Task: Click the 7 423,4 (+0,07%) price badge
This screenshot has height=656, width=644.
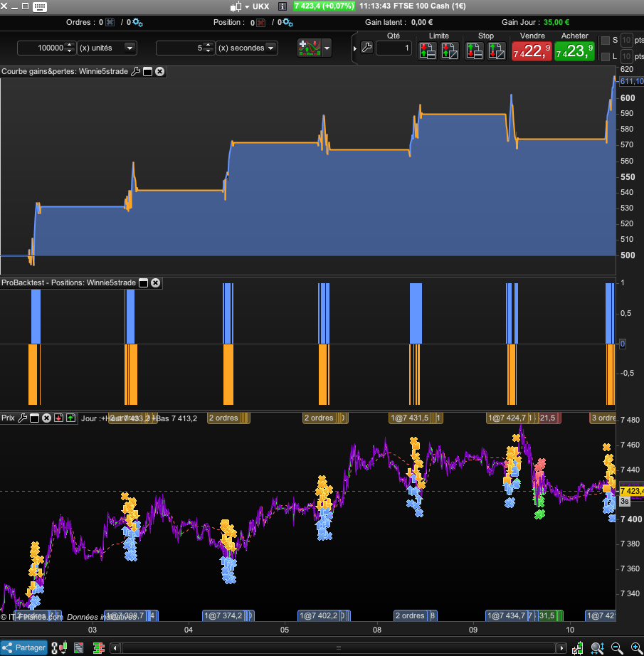Action: pyautogui.click(x=324, y=6)
